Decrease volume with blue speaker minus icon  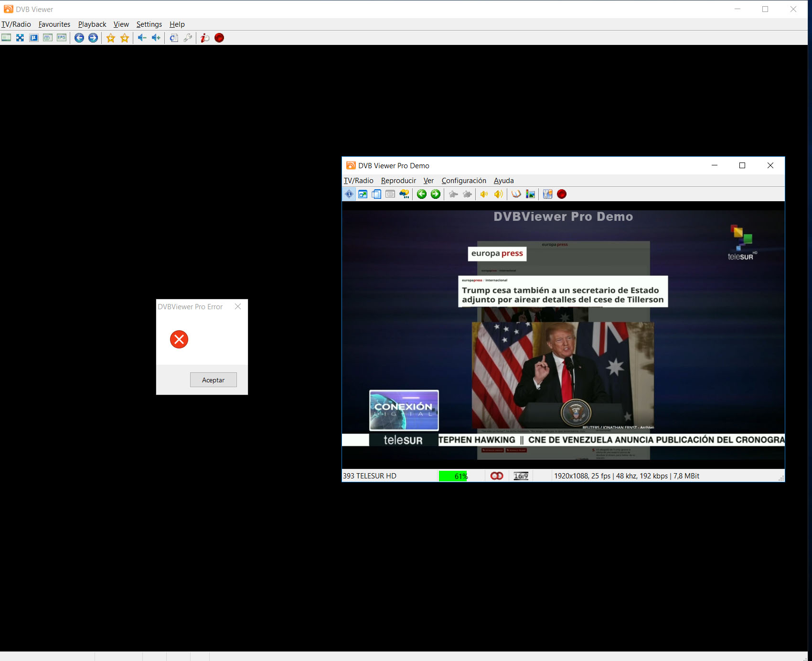pyautogui.click(x=142, y=38)
